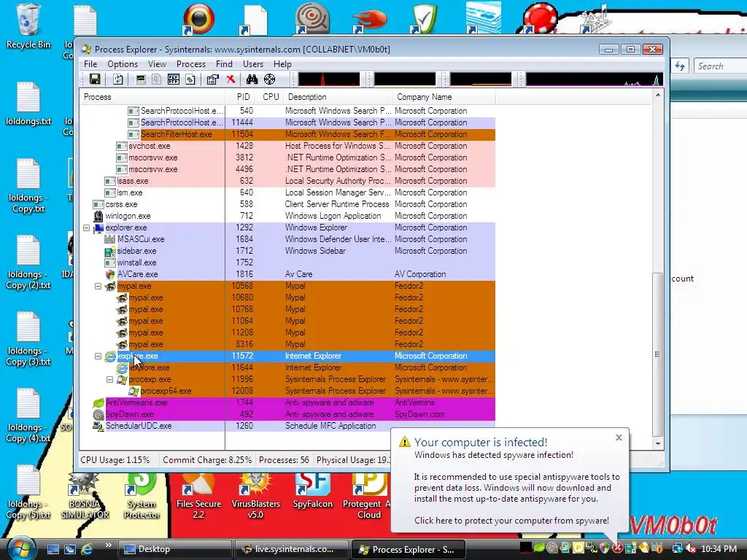Click the red X Kill Process icon
Image resolution: width=747 pixels, height=560 pixels.
tap(231, 79)
